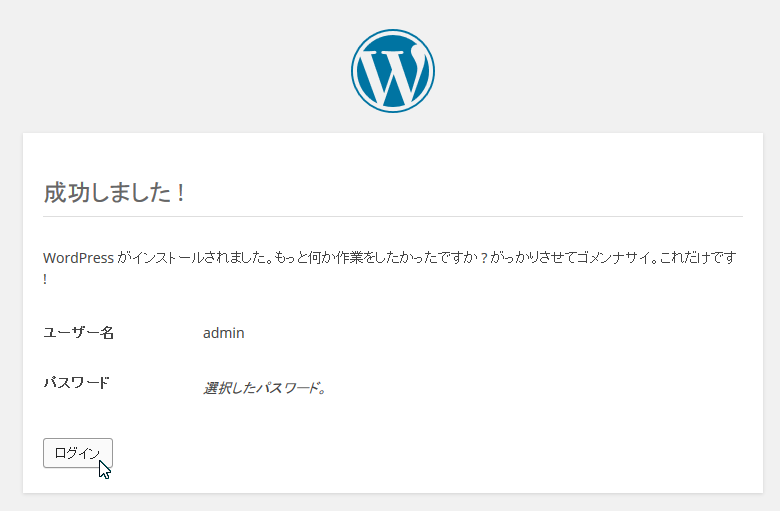Screen dimensions: 780x511
Task: Click the word WordPress in the paragraph
Action: pyautogui.click(x=78, y=258)
